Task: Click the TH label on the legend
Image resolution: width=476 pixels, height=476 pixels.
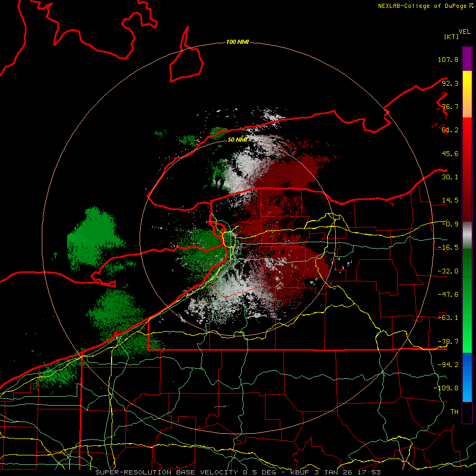Action: point(454,412)
